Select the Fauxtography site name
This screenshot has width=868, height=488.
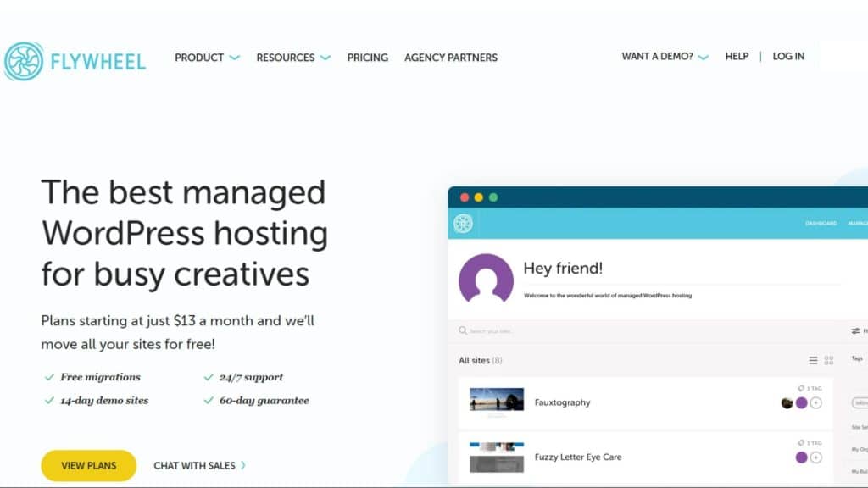click(x=563, y=402)
